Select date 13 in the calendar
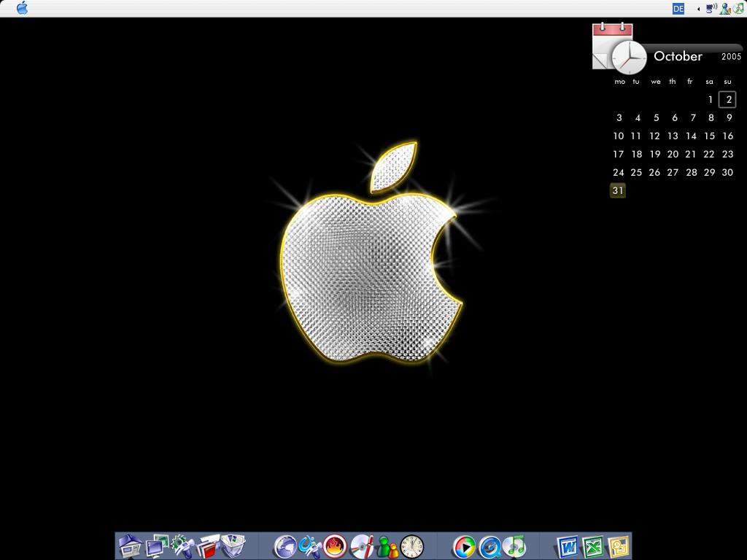This screenshot has width=747, height=560. coord(673,136)
